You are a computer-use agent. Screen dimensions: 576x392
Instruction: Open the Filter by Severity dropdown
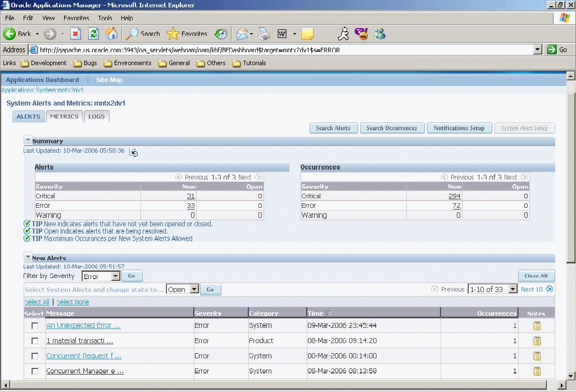115,276
